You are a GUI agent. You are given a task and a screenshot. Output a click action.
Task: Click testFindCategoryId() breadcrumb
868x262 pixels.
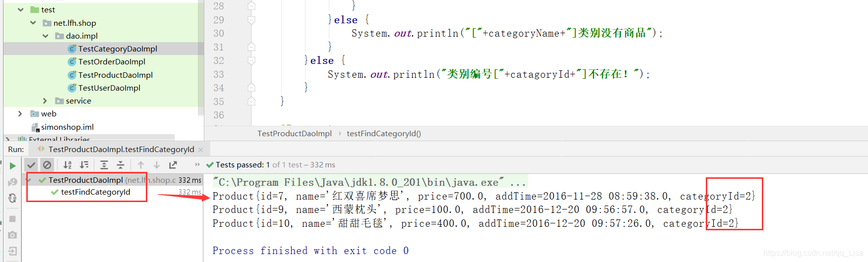(x=384, y=133)
